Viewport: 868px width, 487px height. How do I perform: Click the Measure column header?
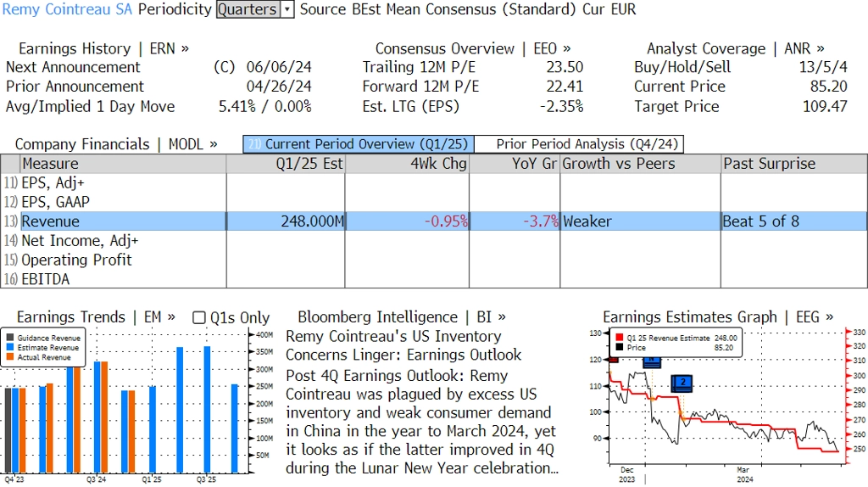(123, 164)
